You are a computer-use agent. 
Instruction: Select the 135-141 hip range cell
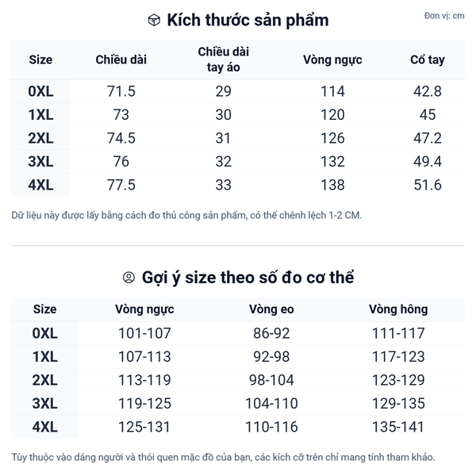397,427
